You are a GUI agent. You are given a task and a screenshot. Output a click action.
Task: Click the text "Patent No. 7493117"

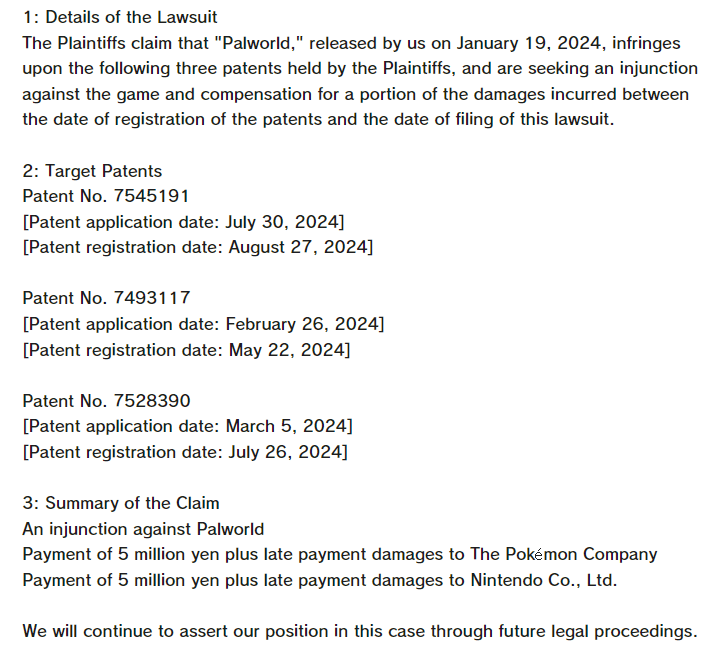(106, 298)
